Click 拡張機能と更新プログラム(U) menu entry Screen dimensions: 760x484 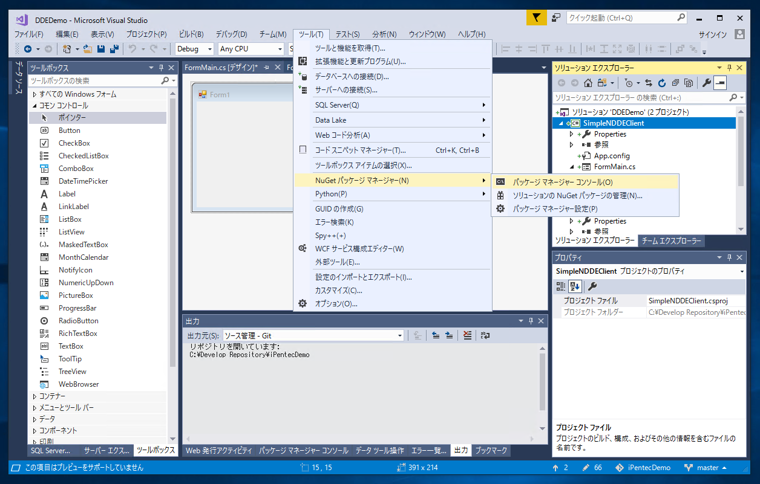point(393,62)
